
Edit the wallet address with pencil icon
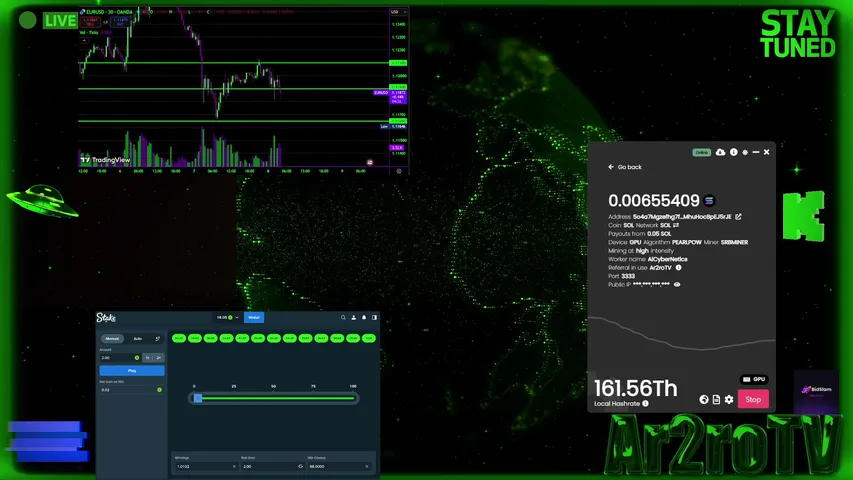coord(738,217)
